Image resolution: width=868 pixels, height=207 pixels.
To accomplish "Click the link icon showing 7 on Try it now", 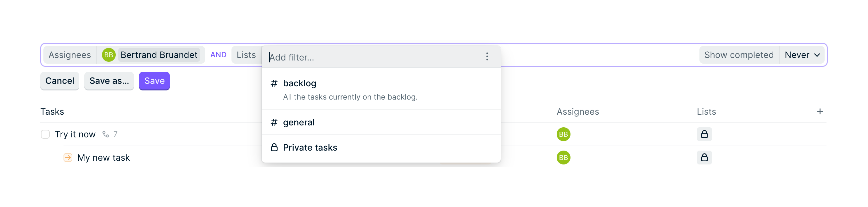I will point(105,134).
